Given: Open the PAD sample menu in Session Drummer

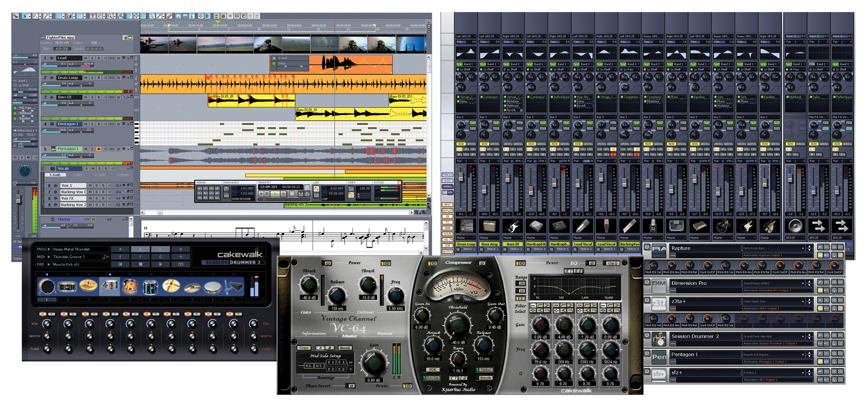Looking at the screenshot, I should point(43,264).
